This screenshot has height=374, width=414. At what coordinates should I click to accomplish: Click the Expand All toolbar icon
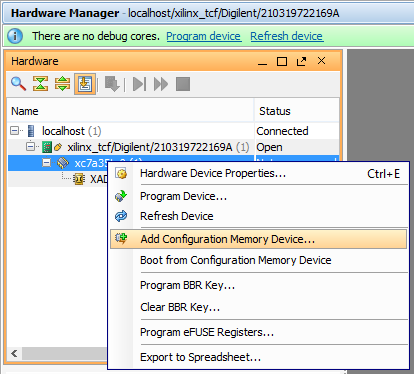click(62, 84)
